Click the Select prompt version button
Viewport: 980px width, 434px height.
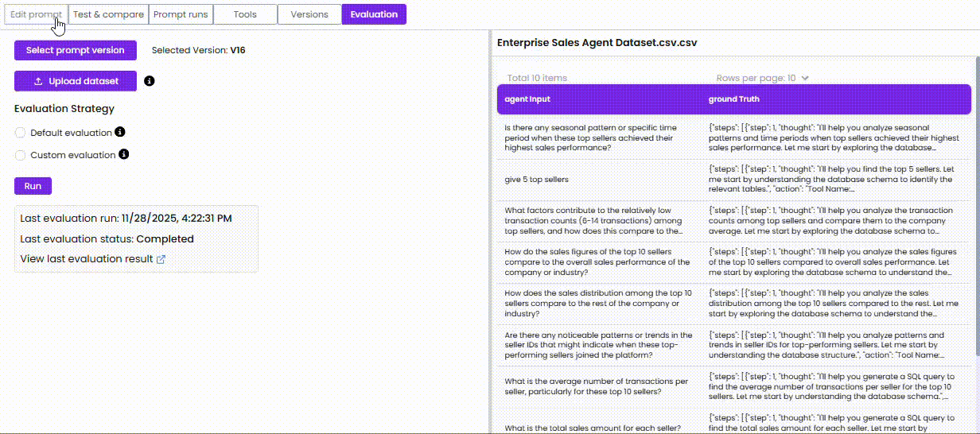76,50
